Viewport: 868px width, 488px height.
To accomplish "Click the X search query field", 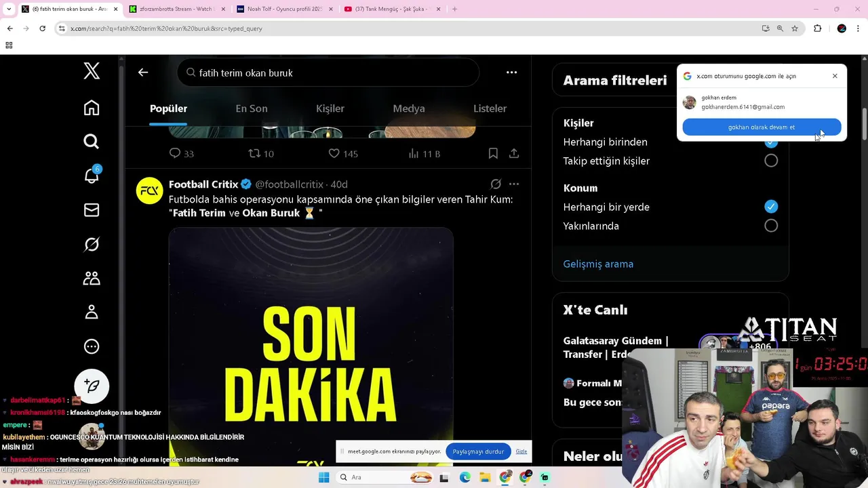I will [x=328, y=73].
